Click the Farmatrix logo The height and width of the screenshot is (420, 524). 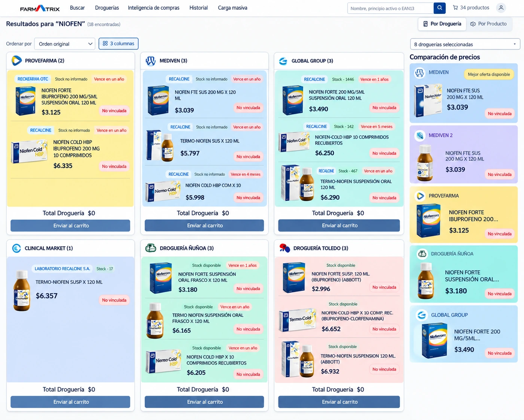40,8
